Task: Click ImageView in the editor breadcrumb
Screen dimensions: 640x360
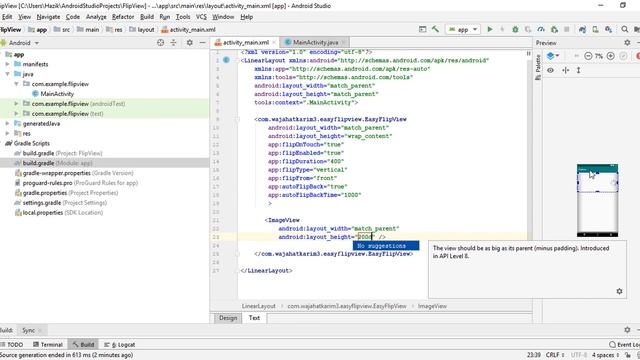Action: coord(432,306)
